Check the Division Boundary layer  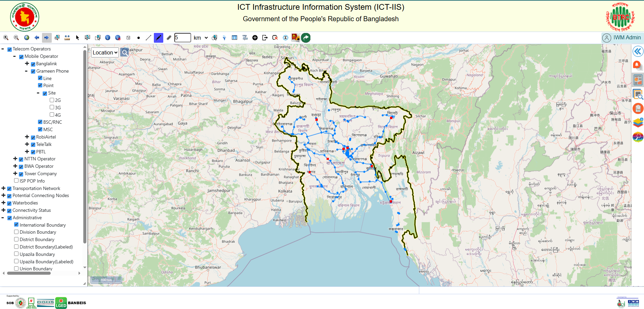16,232
